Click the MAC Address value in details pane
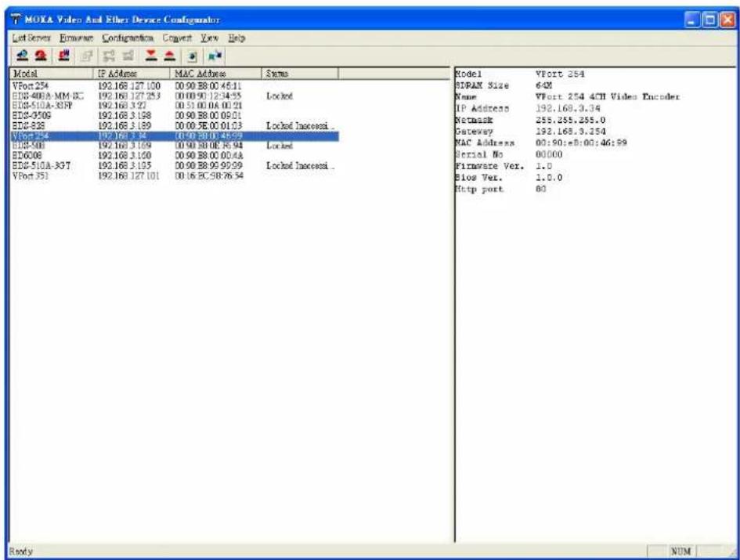Image resolution: width=740 pixels, height=560 pixels. point(581,143)
